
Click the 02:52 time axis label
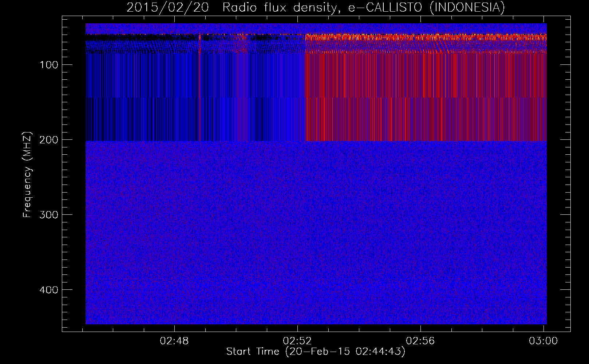(x=297, y=341)
